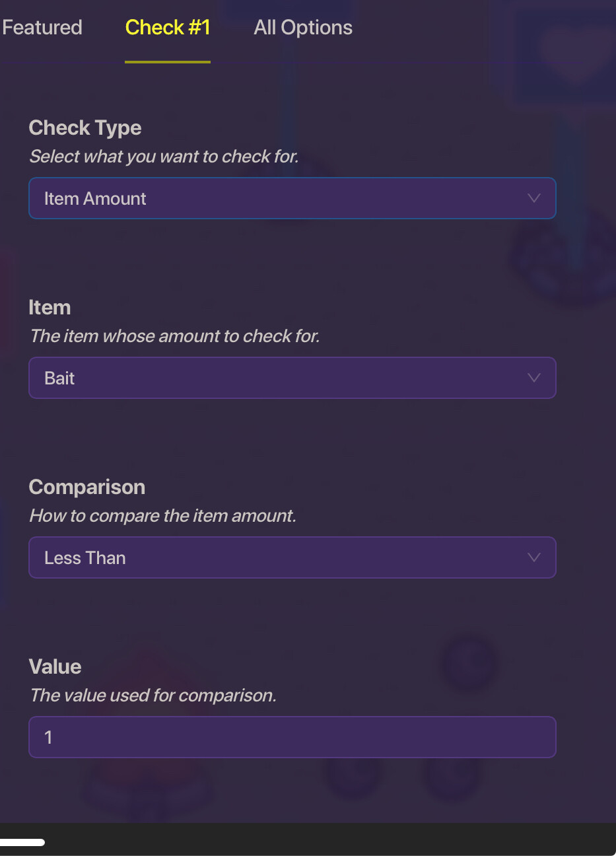Click the "Select what you want to check for" text

tap(164, 157)
